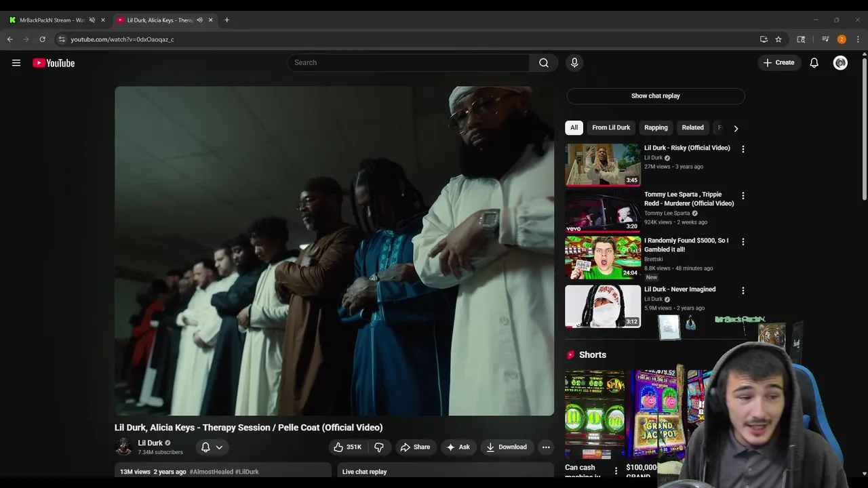Open media control icon in toolbar

pyautogui.click(x=825, y=39)
